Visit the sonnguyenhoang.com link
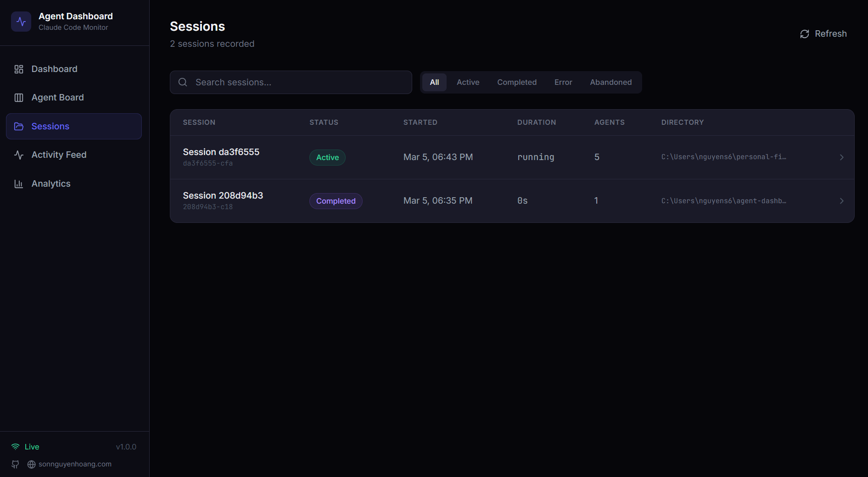Screen dimensions: 868x477 click(x=75, y=464)
